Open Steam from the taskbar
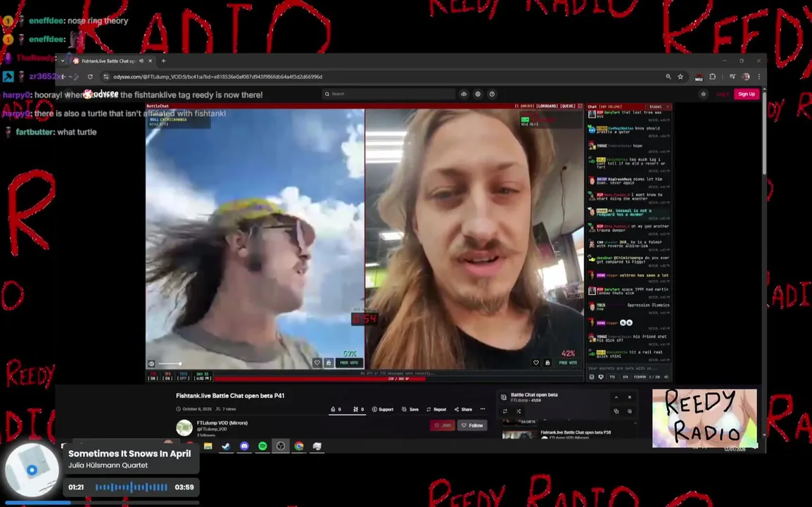812x507 pixels. pyautogui.click(x=227, y=446)
